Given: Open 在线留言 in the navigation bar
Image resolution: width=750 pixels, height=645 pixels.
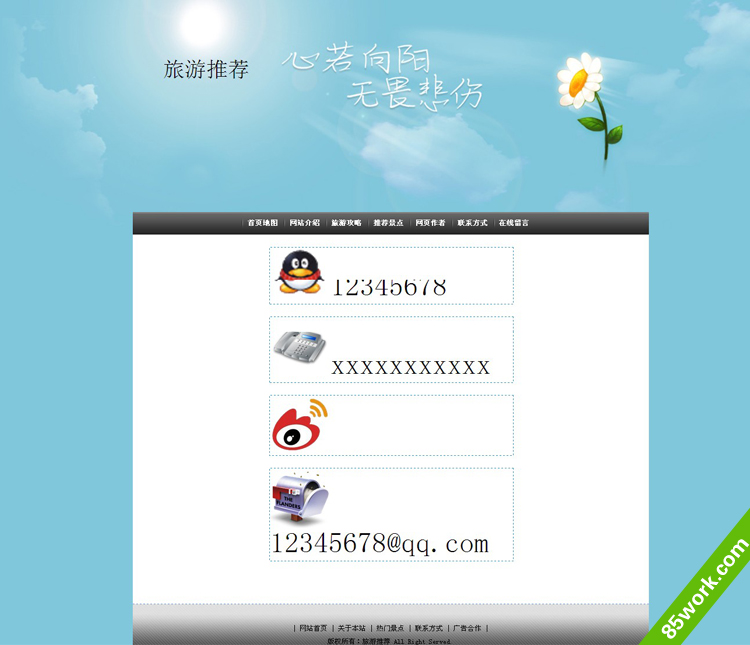Looking at the screenshot, I should coord(514,223).
